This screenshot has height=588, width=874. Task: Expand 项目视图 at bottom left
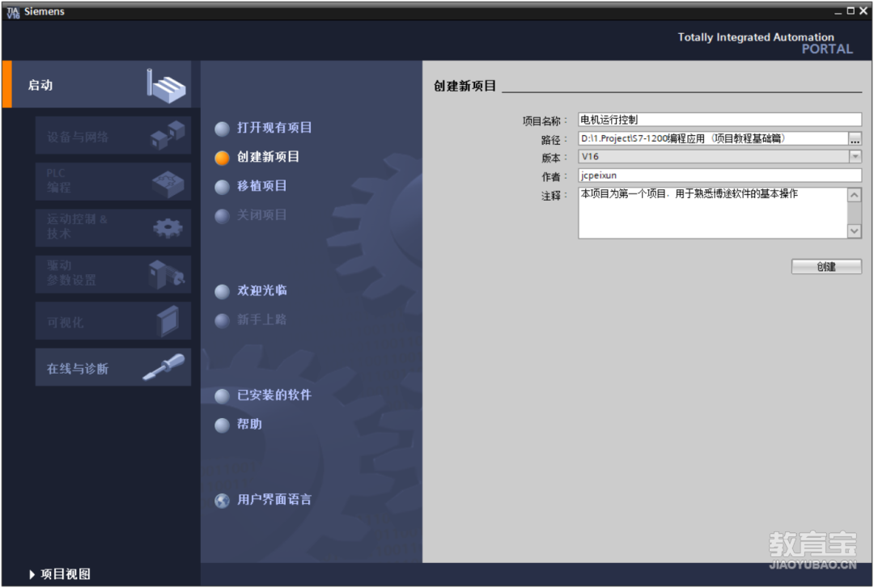(59, 574)
